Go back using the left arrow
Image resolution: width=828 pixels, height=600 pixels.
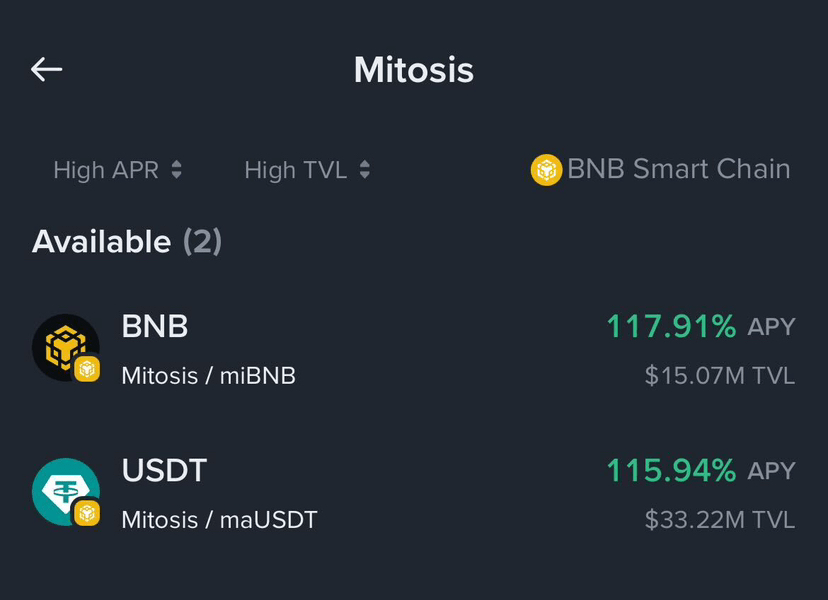point(47,69)
